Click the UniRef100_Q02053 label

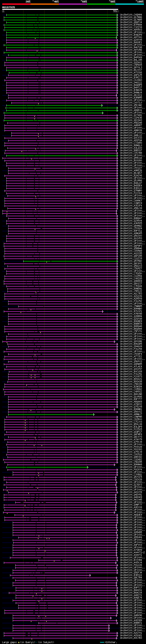click(131, 238)
